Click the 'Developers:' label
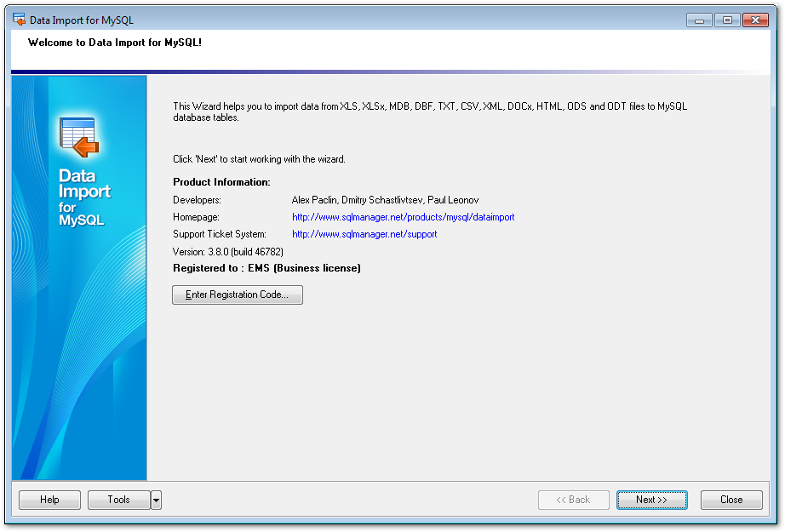Viewport: 785px width, 532px height. (x=197, y=200)
